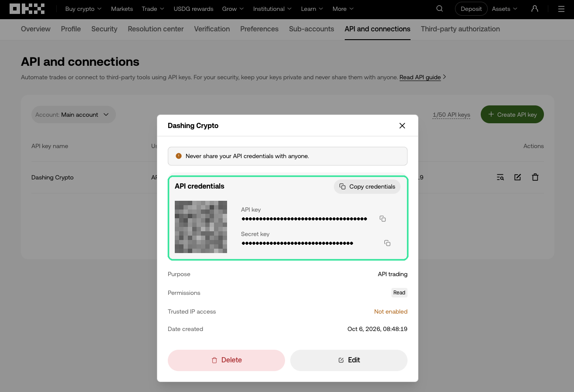Click the 1/50 API keys counter
The width and height of the screenshot is (574, 392).
[452, 115]
